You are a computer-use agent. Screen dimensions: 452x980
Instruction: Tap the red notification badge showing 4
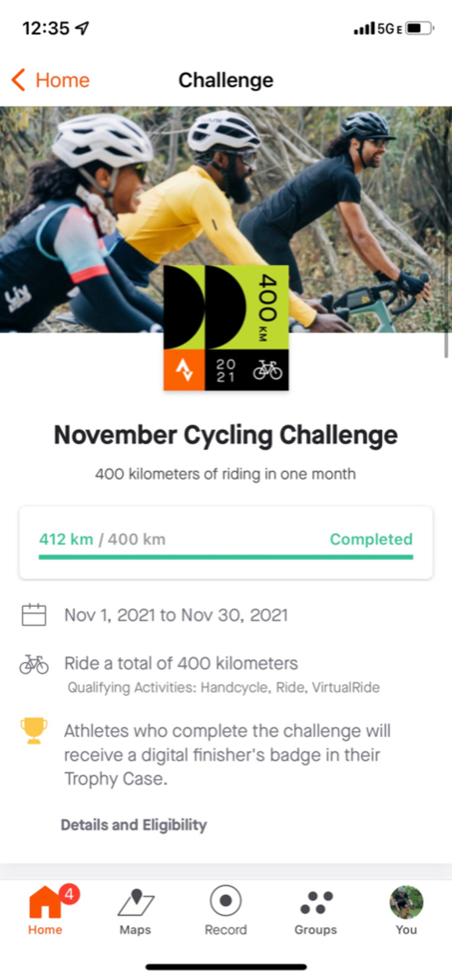coord(71,895)
